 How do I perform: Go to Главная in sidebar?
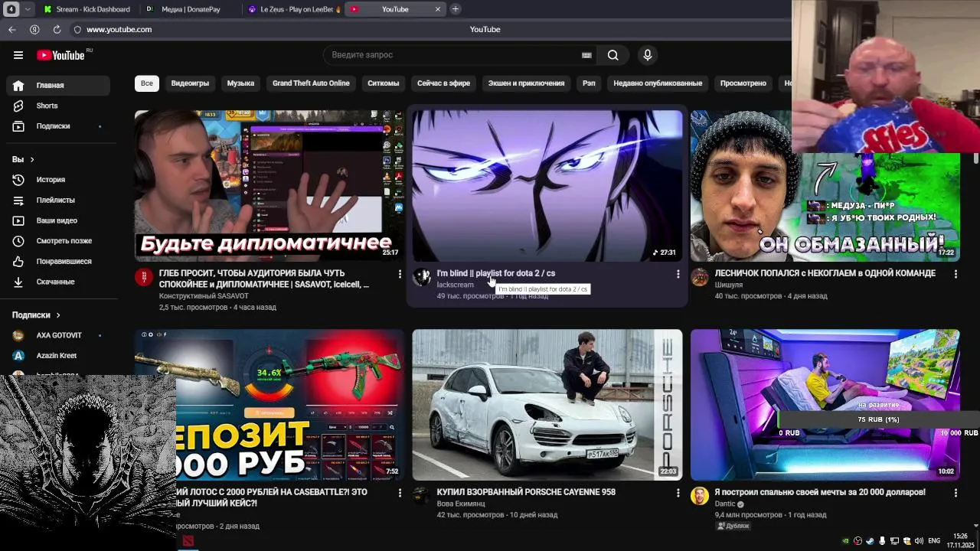point(58,85)
